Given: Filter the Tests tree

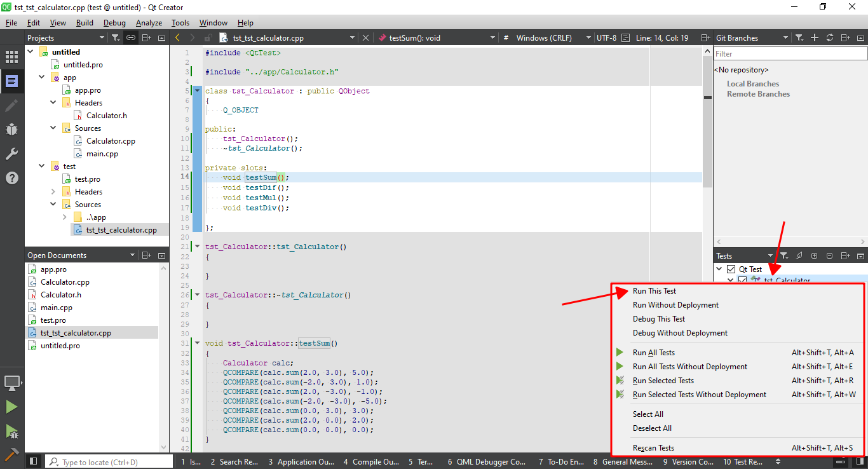Looking at the screenshot, I should click(784, 256).
